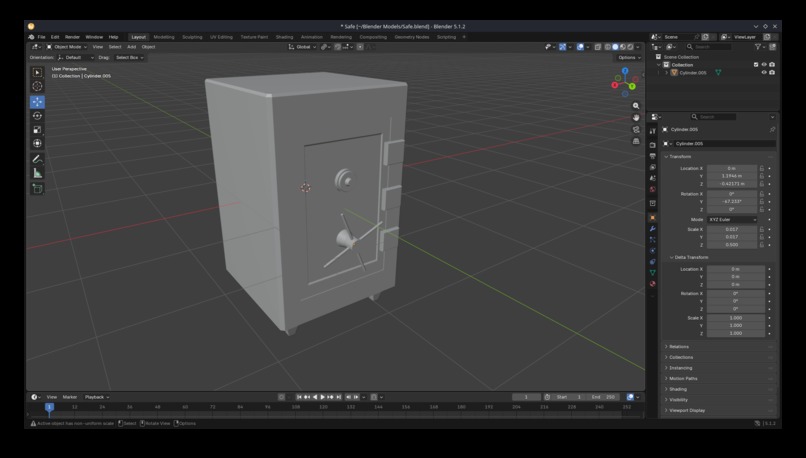The width and height of the screenshot is (806, 458).
Task: Open the Scene properties tab icon
Action: click(x=652, y=178)
